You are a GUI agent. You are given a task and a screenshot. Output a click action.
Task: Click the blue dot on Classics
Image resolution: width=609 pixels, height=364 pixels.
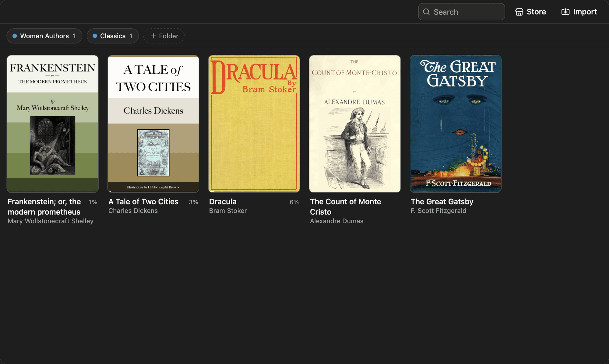coord(95,36)
